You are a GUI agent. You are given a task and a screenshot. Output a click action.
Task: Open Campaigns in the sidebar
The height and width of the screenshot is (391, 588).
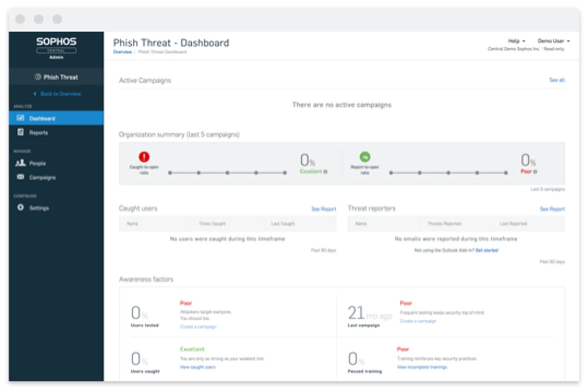click(x=56, y=178)
